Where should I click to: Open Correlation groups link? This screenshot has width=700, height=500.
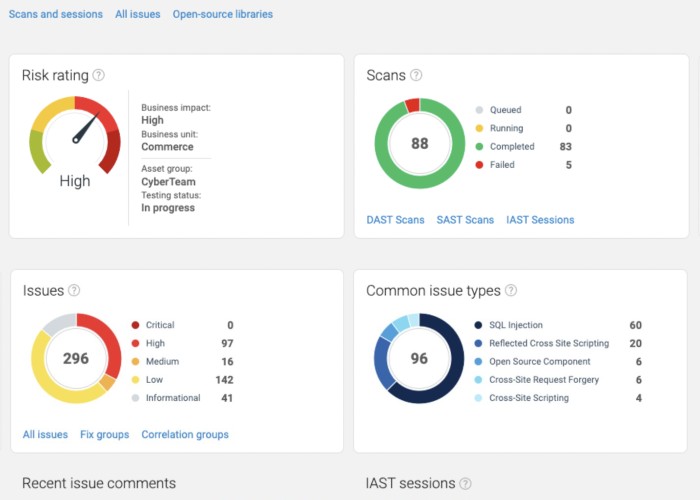click(x=185, y=434)
